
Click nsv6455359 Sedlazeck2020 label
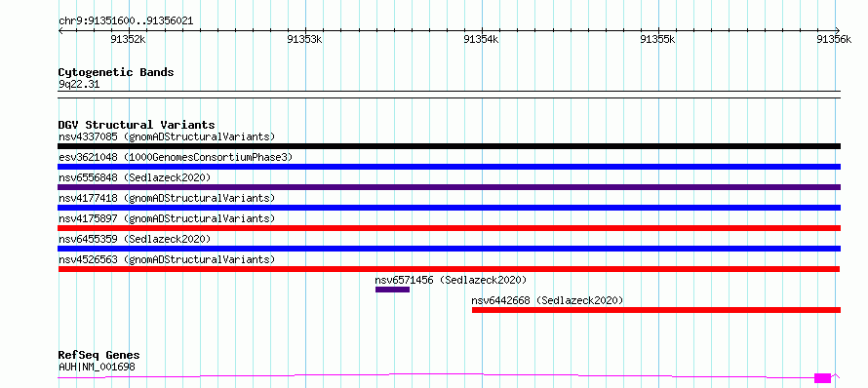coord(135,239)
